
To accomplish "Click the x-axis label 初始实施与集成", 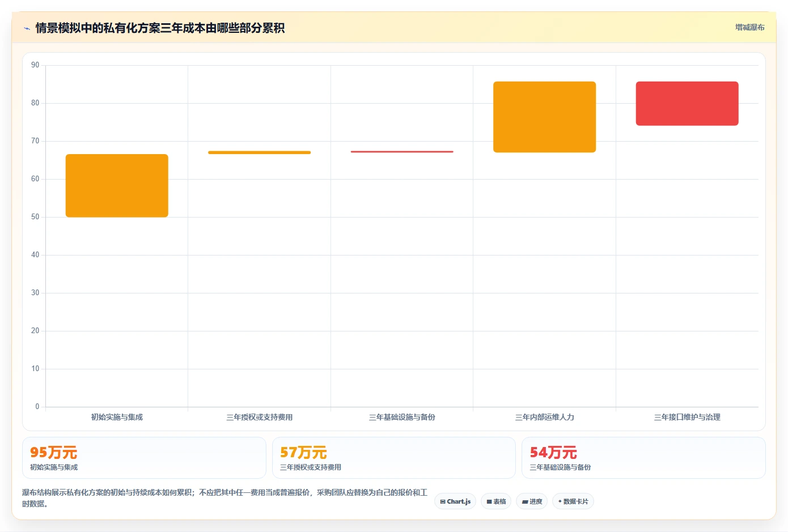I will 117,417.
